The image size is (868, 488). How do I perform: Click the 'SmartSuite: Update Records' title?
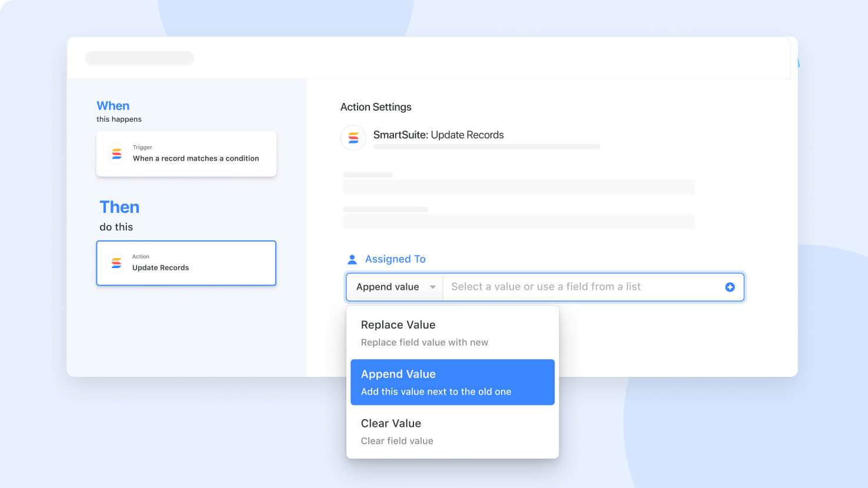pyautogui.click(x=439, y=135)
